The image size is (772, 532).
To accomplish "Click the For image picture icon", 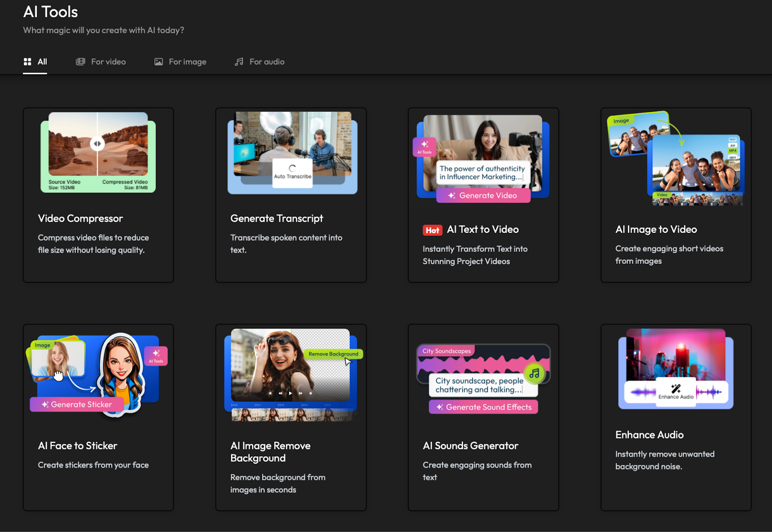I will (158, 62).
